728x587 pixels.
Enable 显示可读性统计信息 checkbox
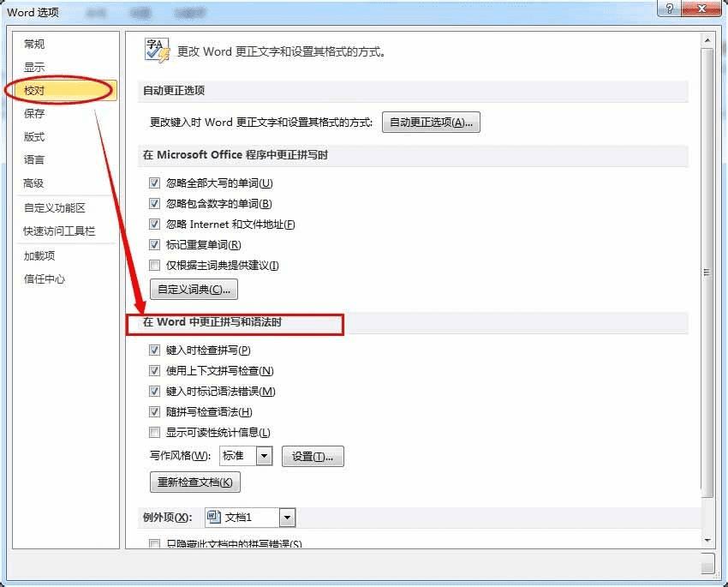(x=154, y=433)
